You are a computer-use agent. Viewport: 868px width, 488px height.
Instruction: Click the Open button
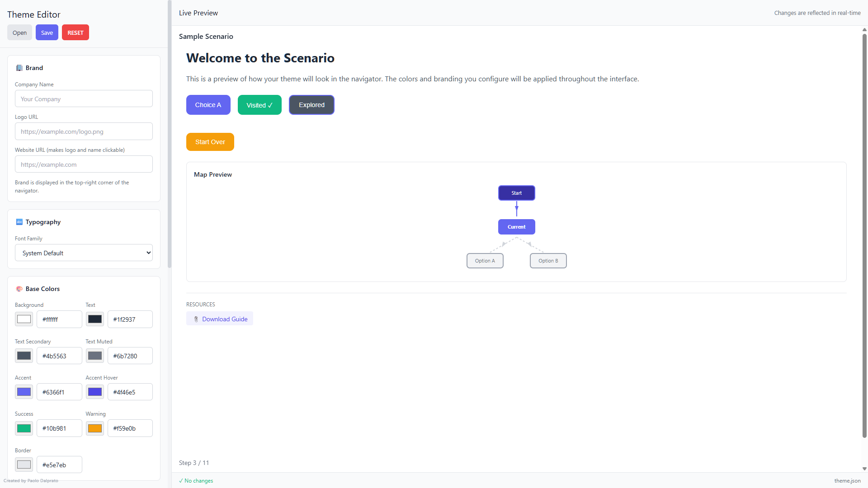19,33
